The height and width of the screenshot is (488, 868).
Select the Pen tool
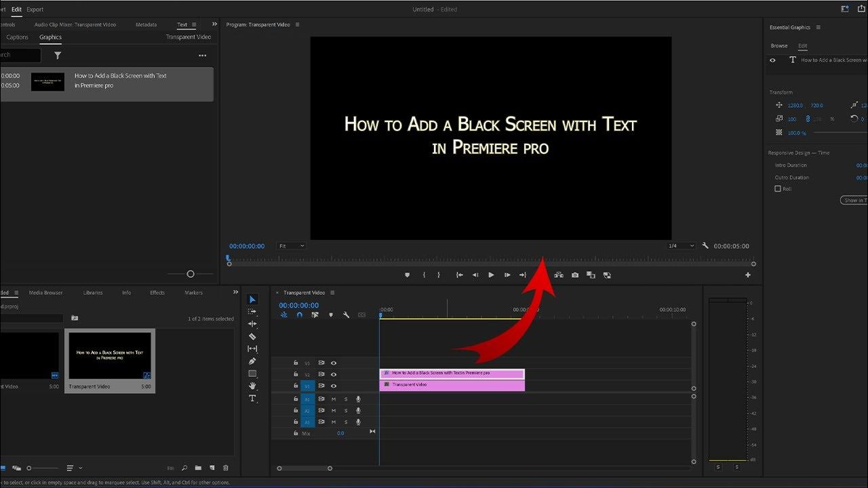tap(252, 361)
